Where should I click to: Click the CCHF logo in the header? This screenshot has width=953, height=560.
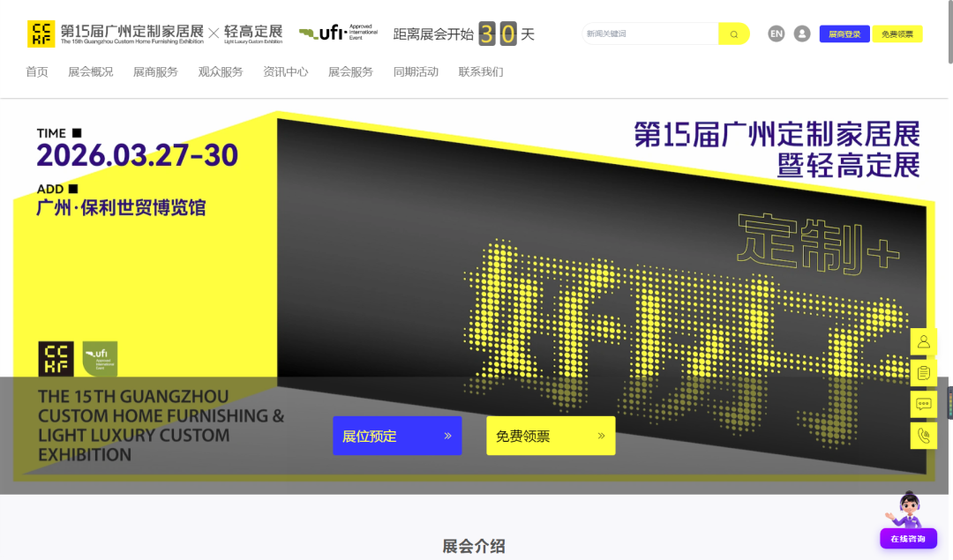(41, 34)
